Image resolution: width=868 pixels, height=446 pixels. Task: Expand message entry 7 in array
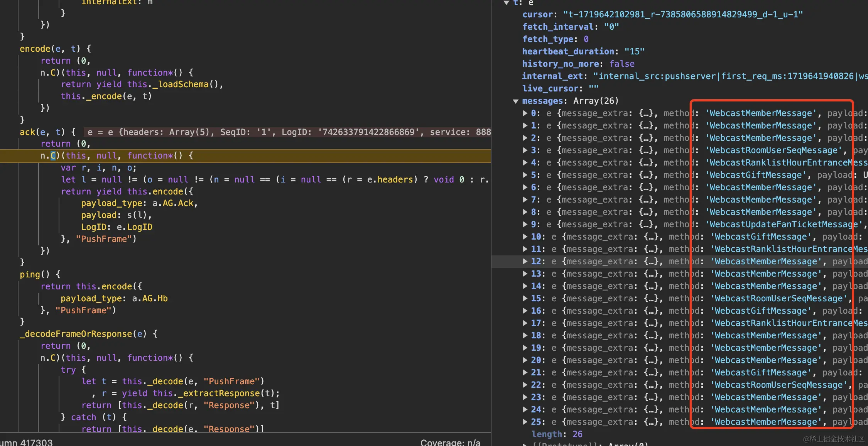pyautogui.click(x=525, y=200)
